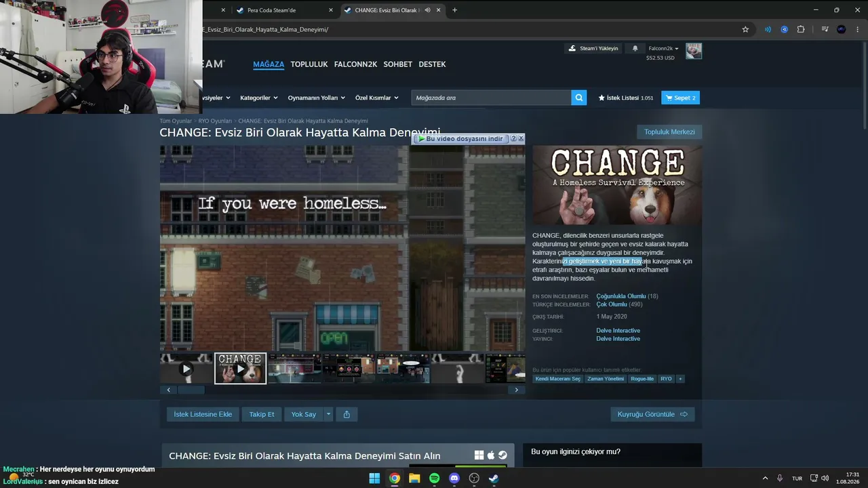Open the FALCONN2K profile menu
This screenshot has width=868, height=488.
(x=355, y=64)
